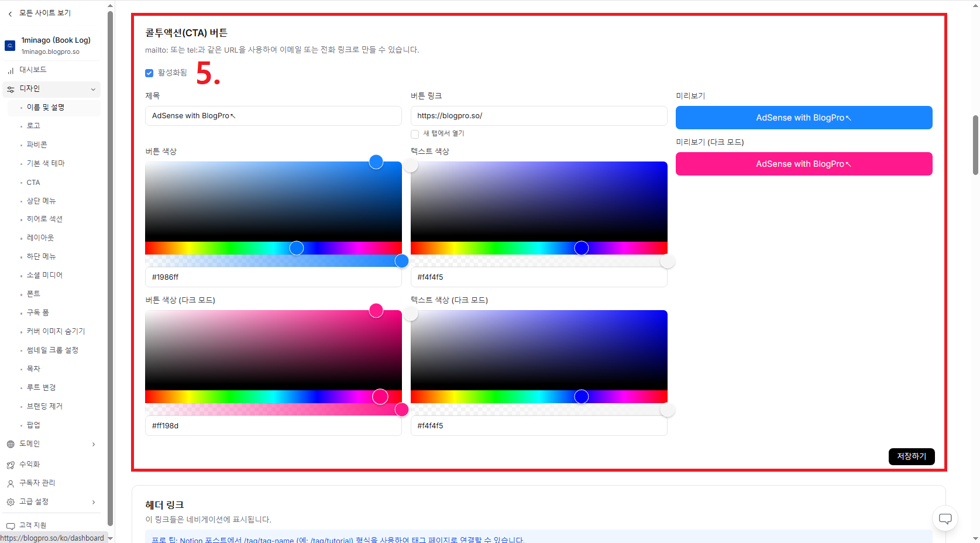The height and width of the screenshot is (543, 980).
Task: Click the dark mode text opacity slider
Action: point(539,410)
